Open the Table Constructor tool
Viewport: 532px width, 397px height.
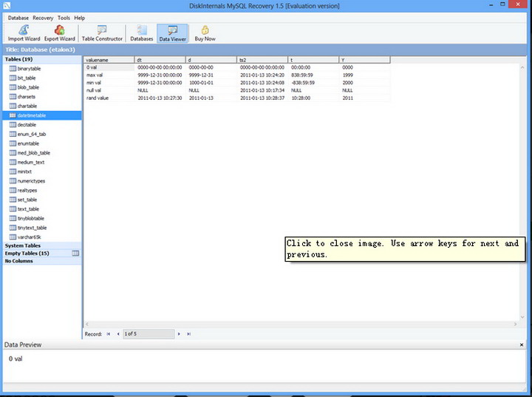point(102,33)
